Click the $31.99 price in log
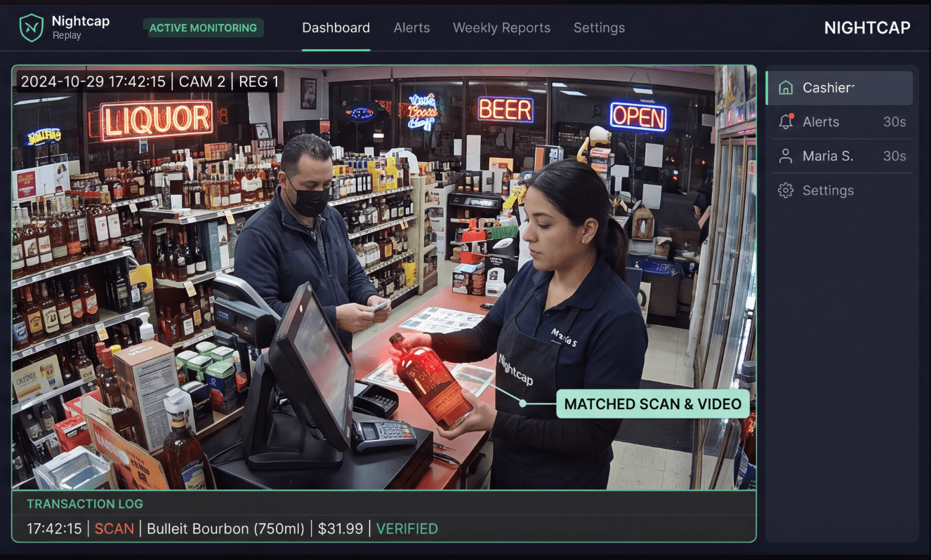The image size is (931, 560). pyautogui.click(x=341, y=529)
